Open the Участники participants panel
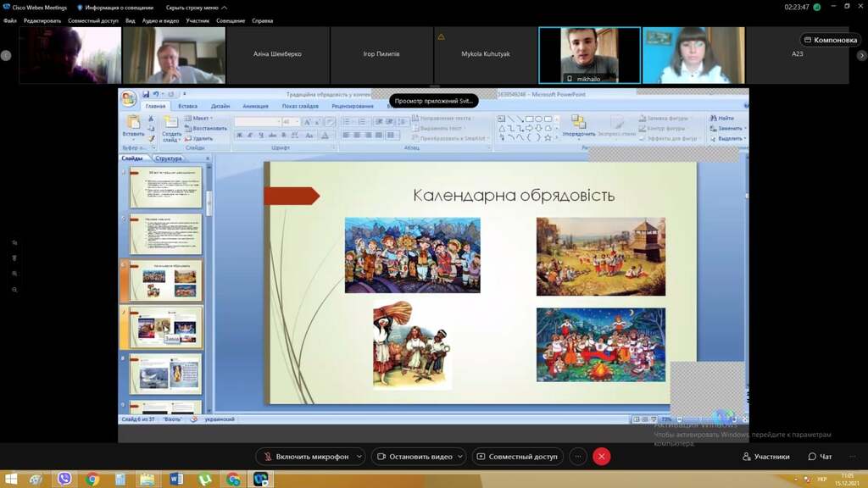Image resolution: width=868 pixels, height=488 pixels. (765, 457)
